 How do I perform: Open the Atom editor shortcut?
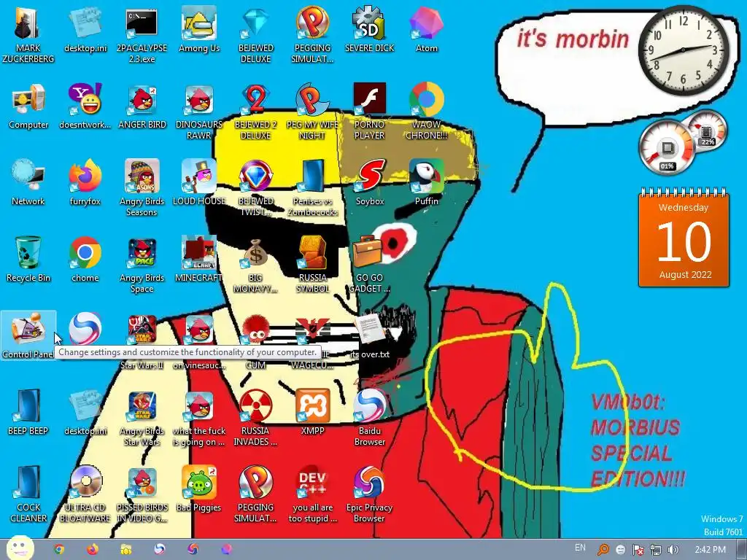tap(426, 29)
